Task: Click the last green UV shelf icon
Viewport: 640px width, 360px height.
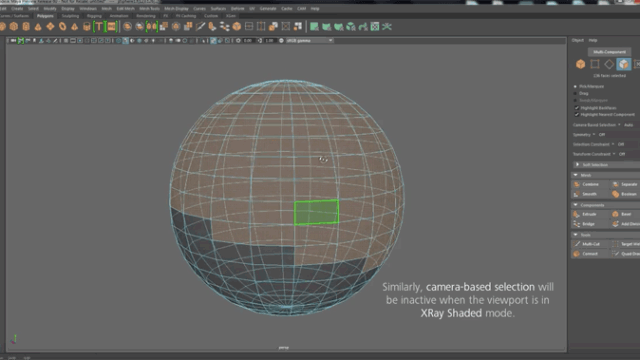Action: coord(387,27)
